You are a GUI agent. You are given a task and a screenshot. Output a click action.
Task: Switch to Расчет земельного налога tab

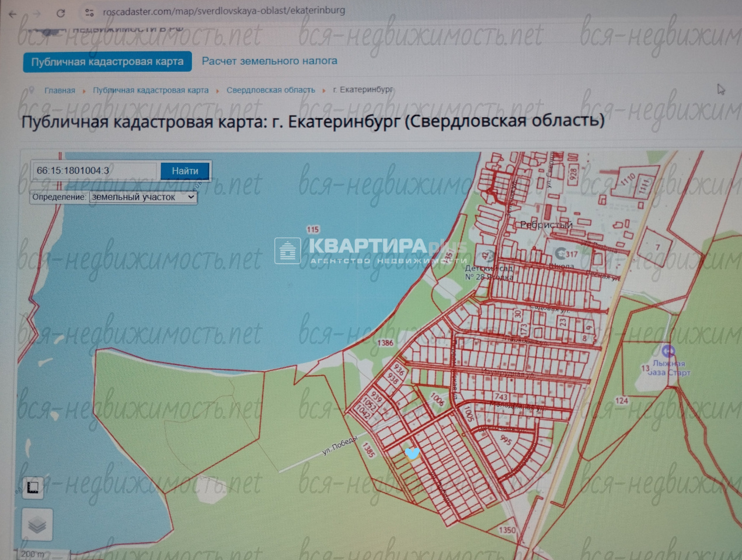pyautogui.click(x=269, y=61)
